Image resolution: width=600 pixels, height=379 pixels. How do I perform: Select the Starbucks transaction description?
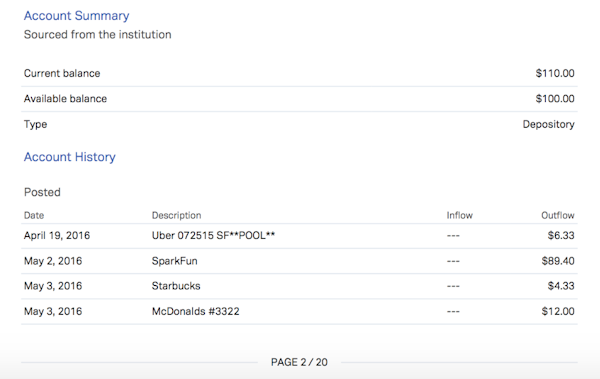176,286
